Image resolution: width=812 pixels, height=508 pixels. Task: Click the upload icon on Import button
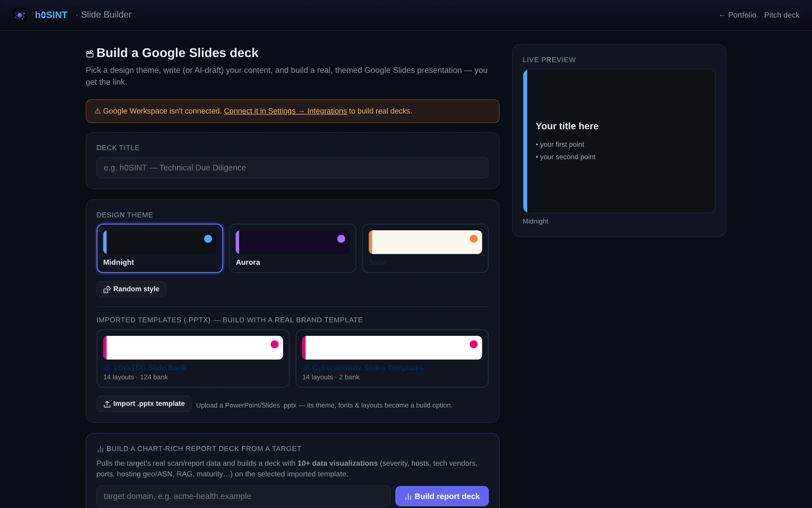click(x=107, y=404)
